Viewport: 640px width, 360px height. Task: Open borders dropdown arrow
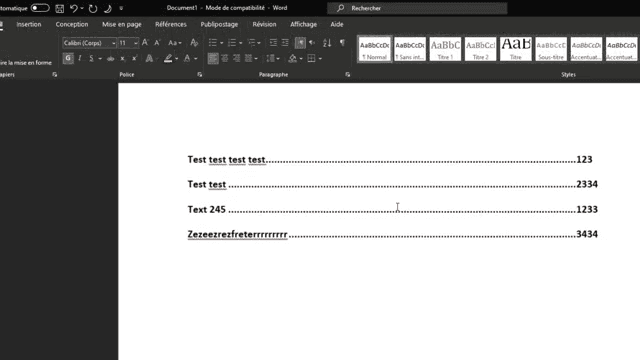pyautogui.click(x=320, y=59)
